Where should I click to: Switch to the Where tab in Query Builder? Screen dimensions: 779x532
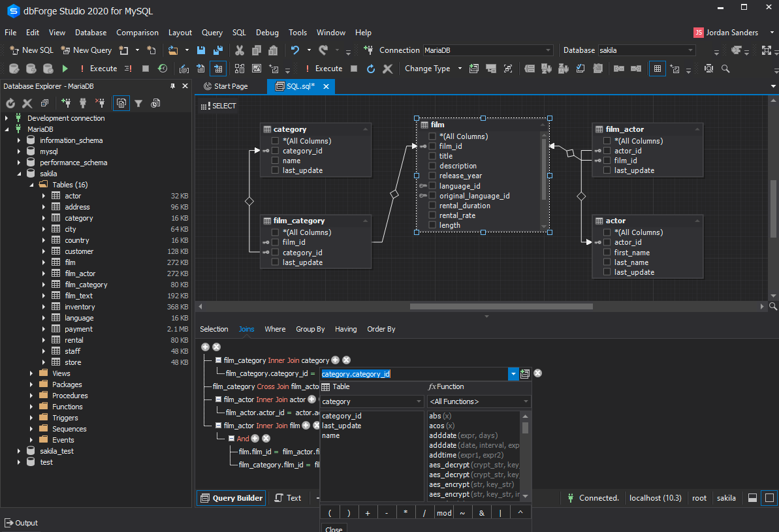click(x=275, y=329)
